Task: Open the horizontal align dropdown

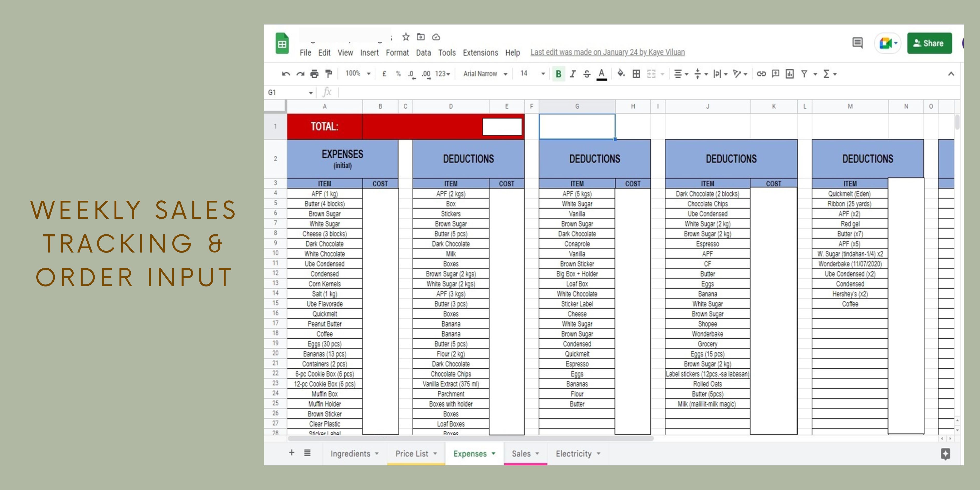Action: coord(681,74)
